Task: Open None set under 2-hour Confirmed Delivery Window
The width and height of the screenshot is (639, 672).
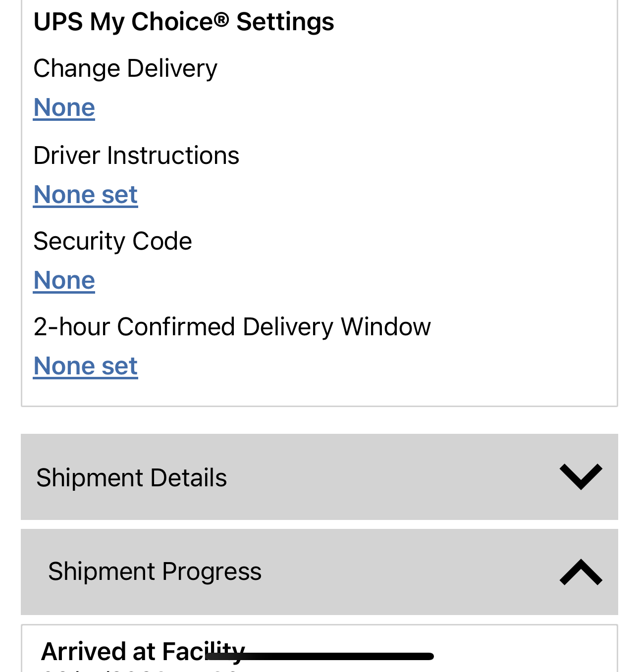Action: click(x=85, y=366)
